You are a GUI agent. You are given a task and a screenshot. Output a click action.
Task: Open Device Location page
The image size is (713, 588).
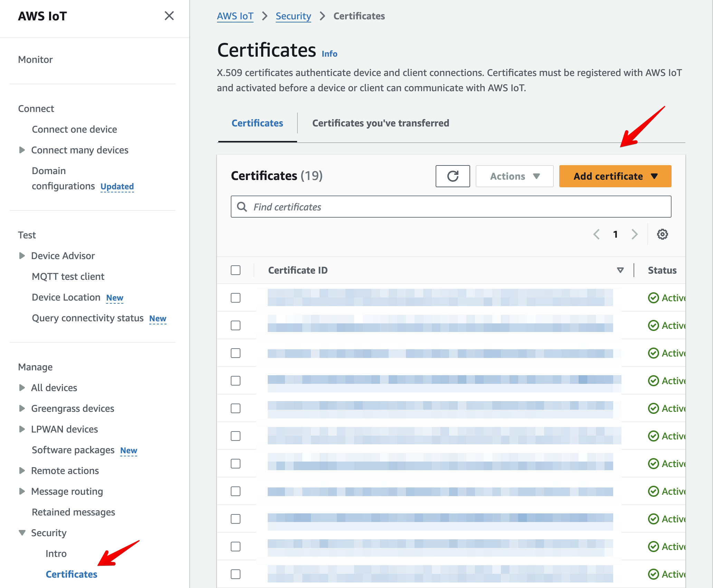(x=66, y=297)
